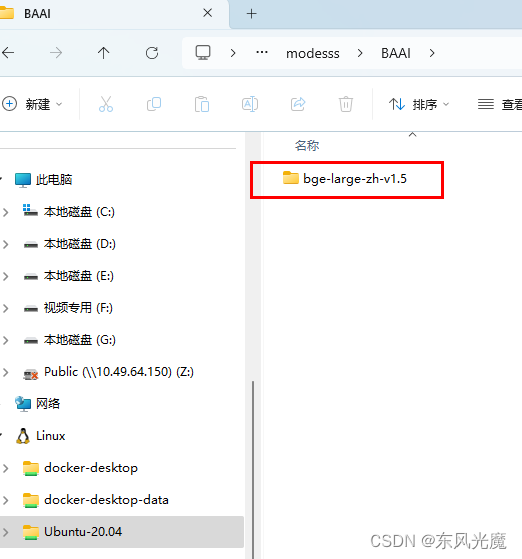The height and width of the screenshot is (559, 522).
Task: Expand the 视频专用 (F:) node
Action: (6, 308)
